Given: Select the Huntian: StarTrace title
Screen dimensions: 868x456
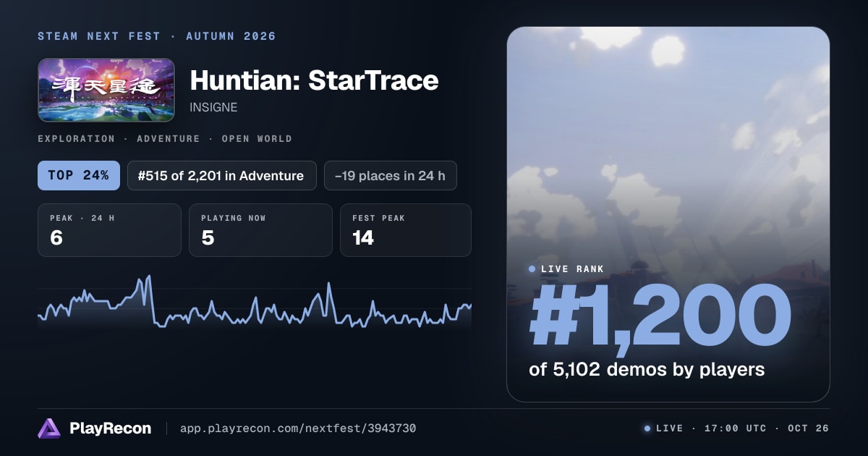Looking at the screenshot, I should point(314,80).
